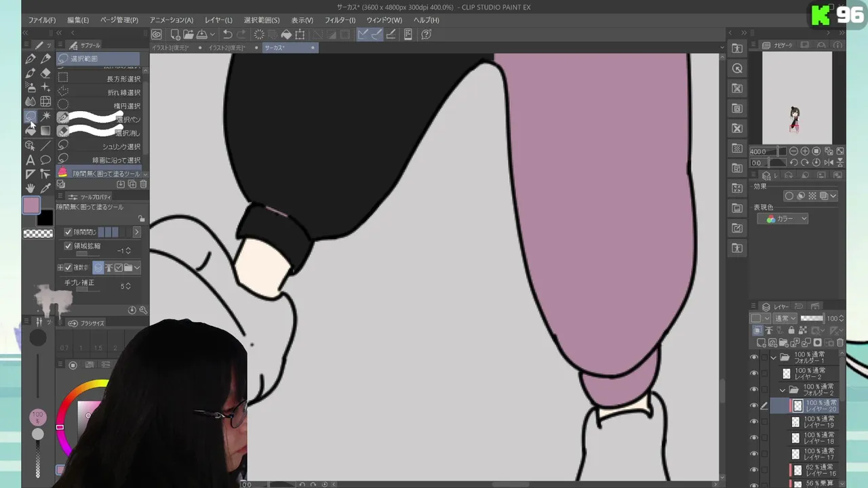This screenshot has width=868, height=488.
Task: Select the Auto select magic wand tool
Action: coord(45,117)
